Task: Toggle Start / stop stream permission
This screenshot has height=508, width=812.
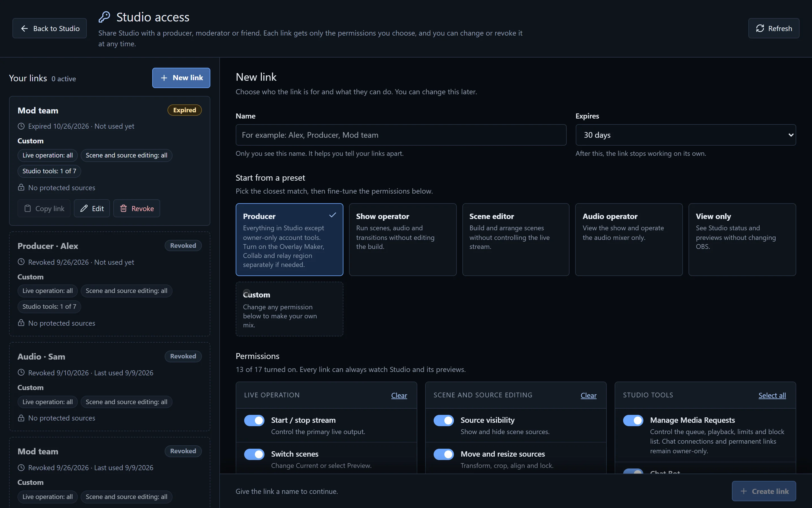Action: 254,421
